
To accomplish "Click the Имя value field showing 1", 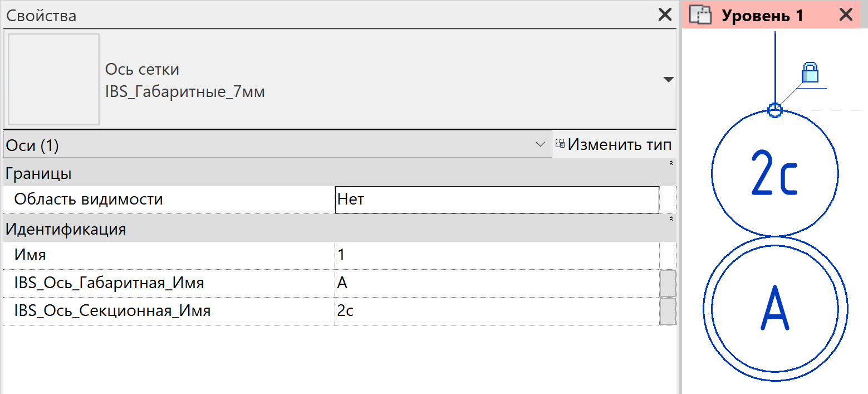I will 497,255.
